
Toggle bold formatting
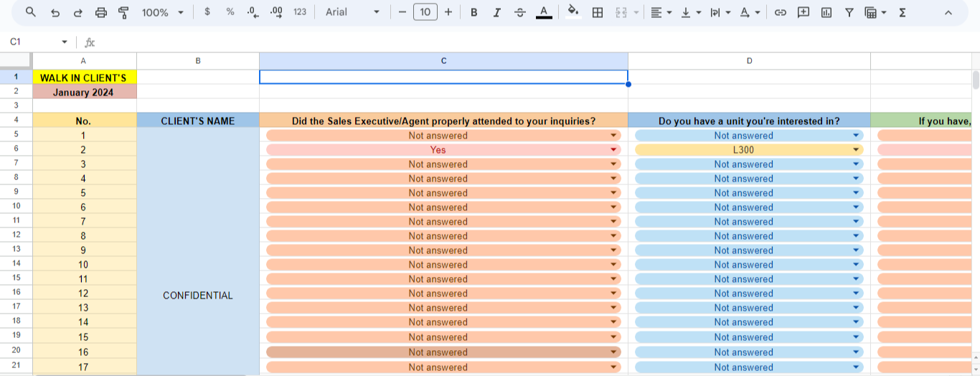(473, 12)
